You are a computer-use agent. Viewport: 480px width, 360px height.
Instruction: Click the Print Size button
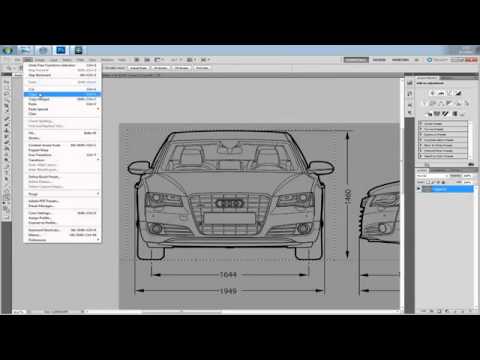(x=202, y=68)
